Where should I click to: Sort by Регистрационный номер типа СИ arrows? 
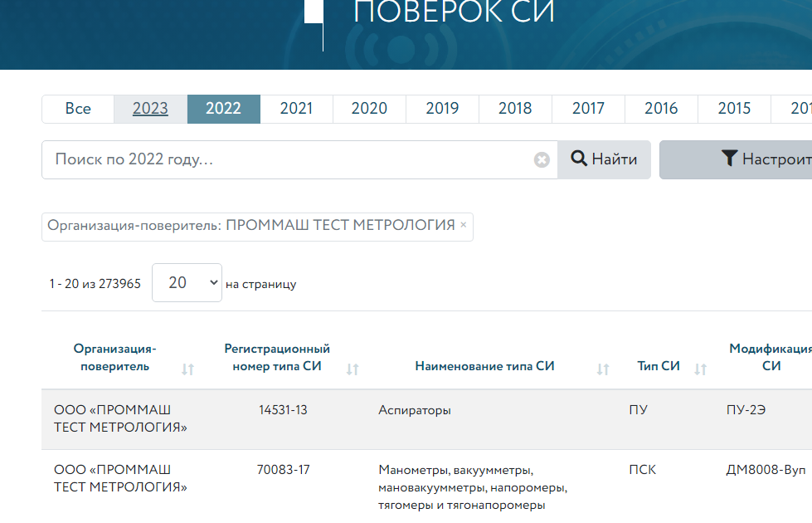[353, 369]
